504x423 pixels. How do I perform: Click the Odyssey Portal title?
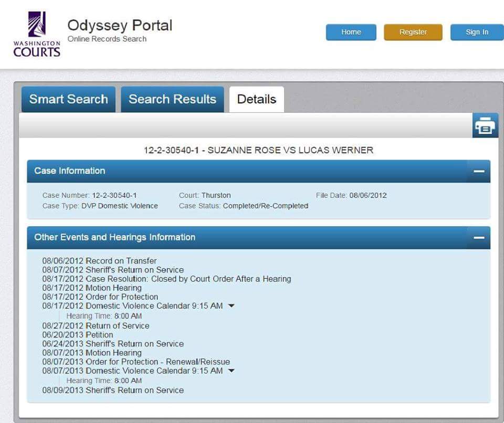pos(120,25)
